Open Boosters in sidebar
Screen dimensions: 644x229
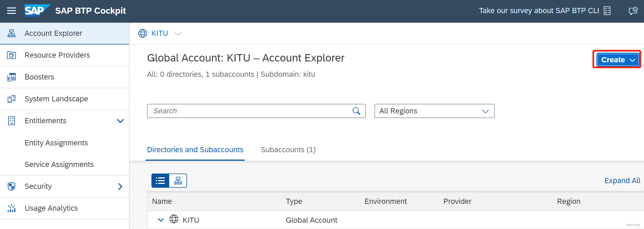[x=39, y=77]
